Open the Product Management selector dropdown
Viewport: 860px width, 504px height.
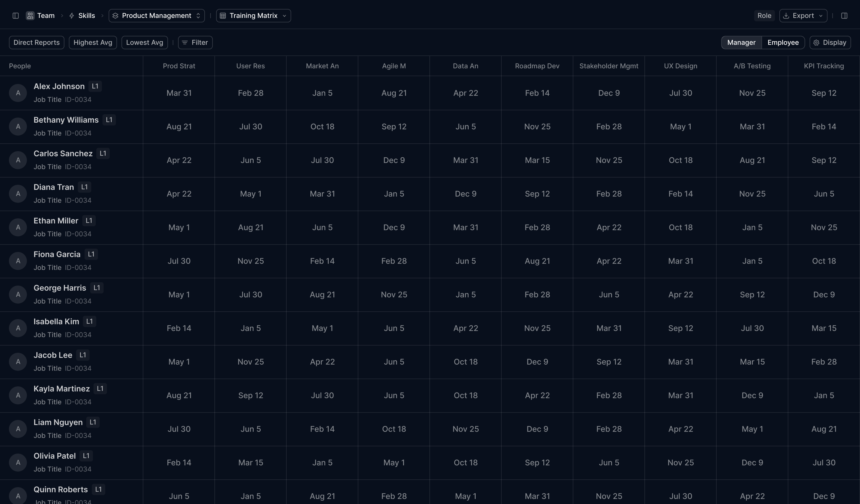click(157, 16)
